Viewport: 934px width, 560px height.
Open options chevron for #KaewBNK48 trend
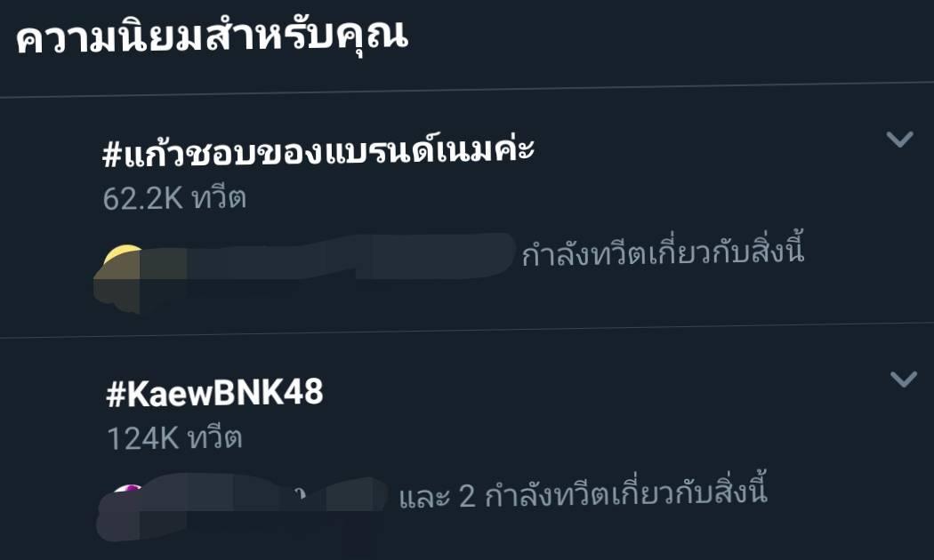coord(904,379)
